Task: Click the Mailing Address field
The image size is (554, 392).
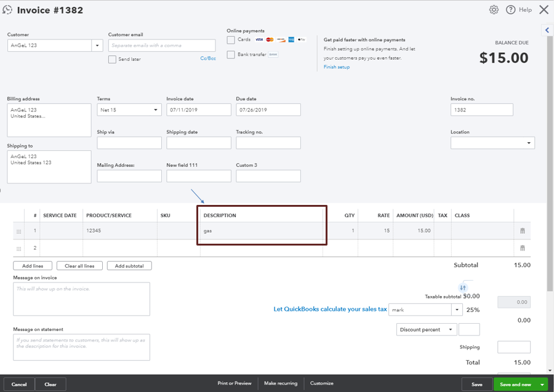Action: [x=129, y=176]
